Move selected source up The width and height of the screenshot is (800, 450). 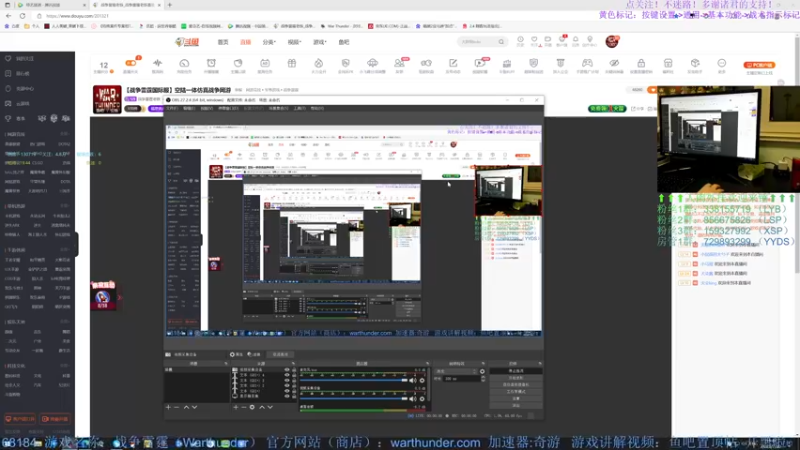pos(262,407)
